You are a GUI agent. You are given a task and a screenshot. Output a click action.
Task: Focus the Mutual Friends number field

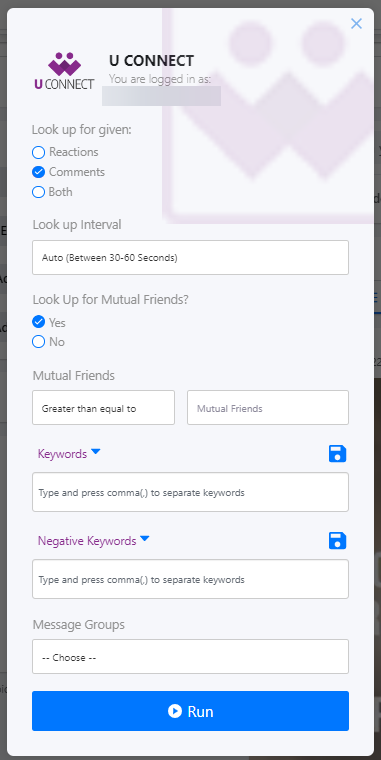268,408
